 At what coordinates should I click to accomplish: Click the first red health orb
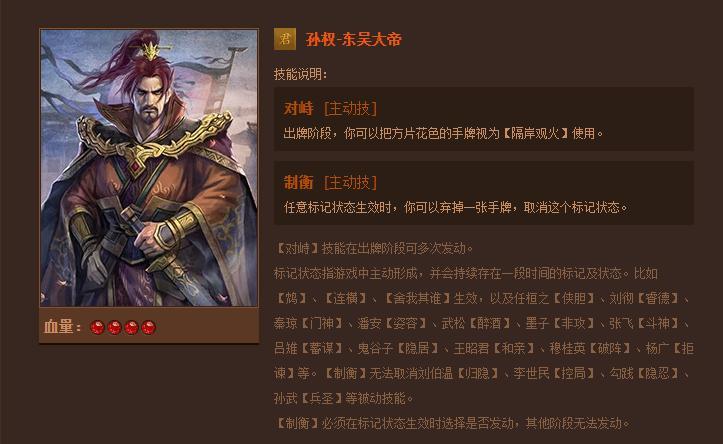97,327
